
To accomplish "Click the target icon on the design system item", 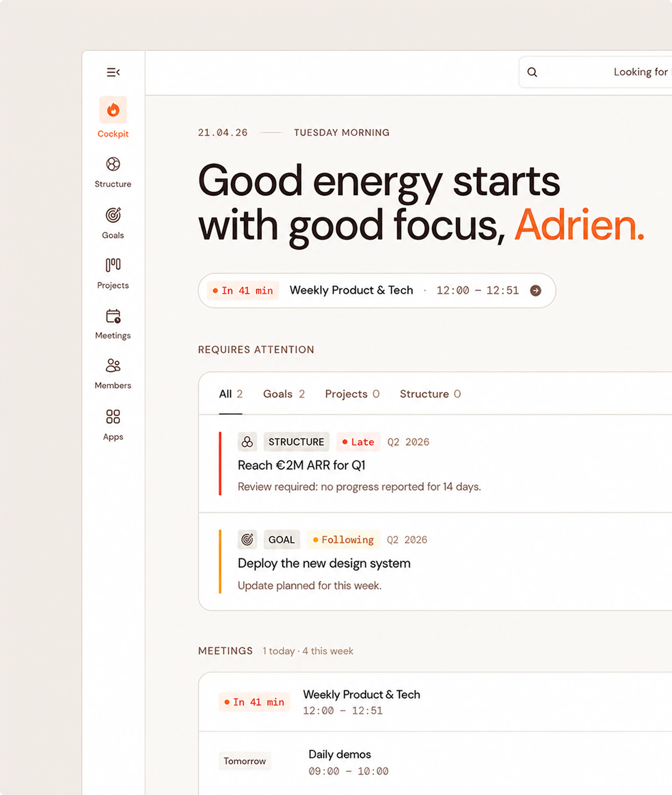I will click(247, 539).
